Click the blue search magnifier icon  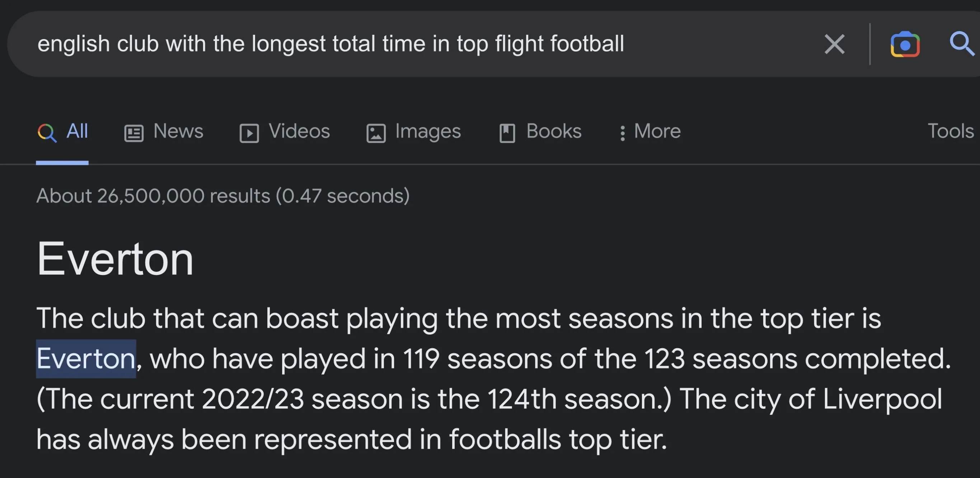tap(961, 44)
